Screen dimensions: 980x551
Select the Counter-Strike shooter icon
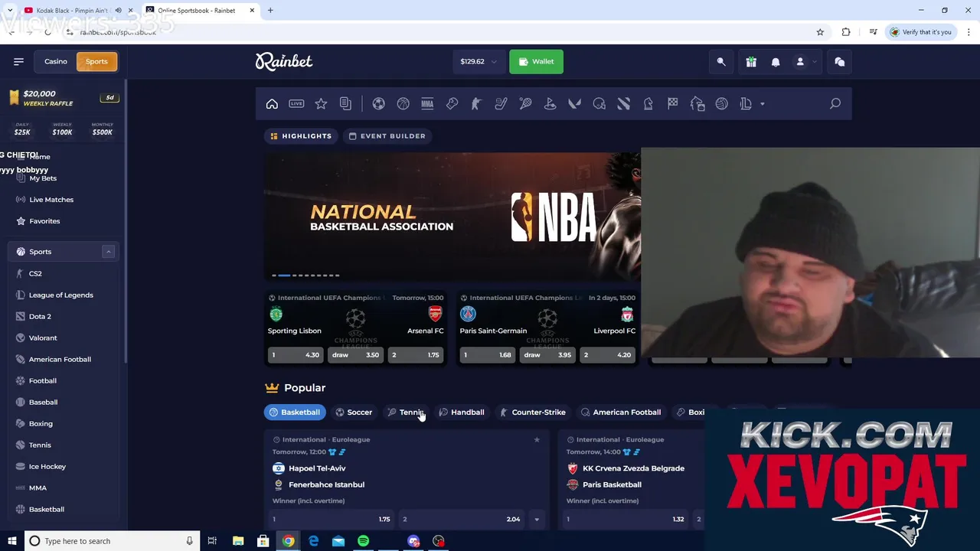click(x=476, y=103)
